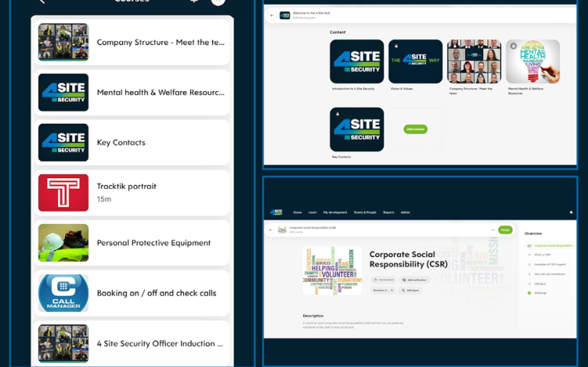Select the Reports navigation item

pyautogui.click(x=389, y=213)
